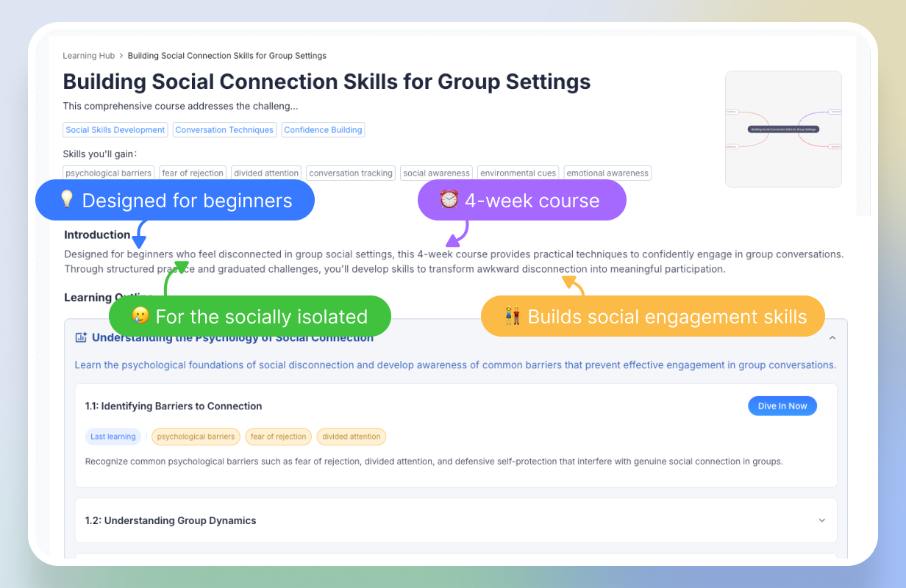Viewport: 906px width, 588px height.
Task: Collapse the Understanding the Psychology of Social Connection section
Action: (x=832, y=337)
